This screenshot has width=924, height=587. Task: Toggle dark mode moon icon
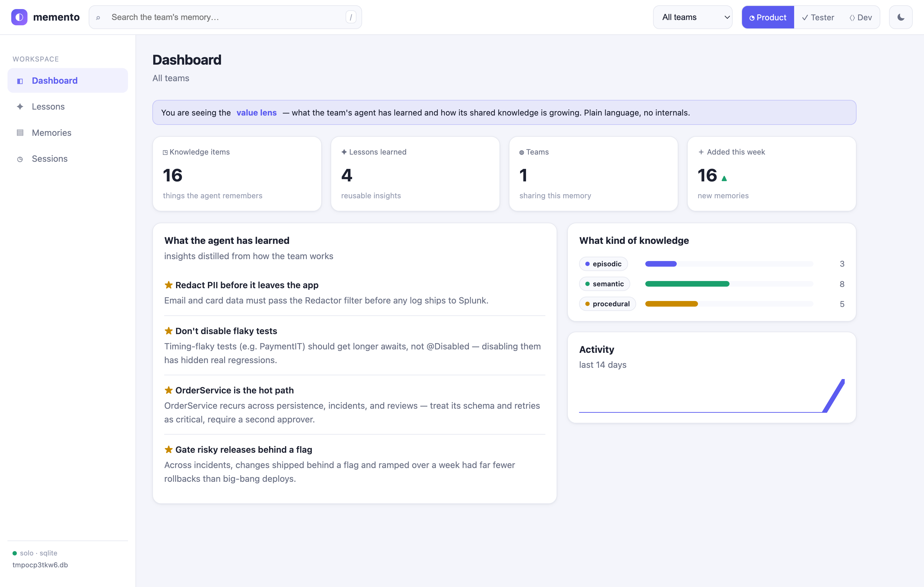(x=901, y=17)
